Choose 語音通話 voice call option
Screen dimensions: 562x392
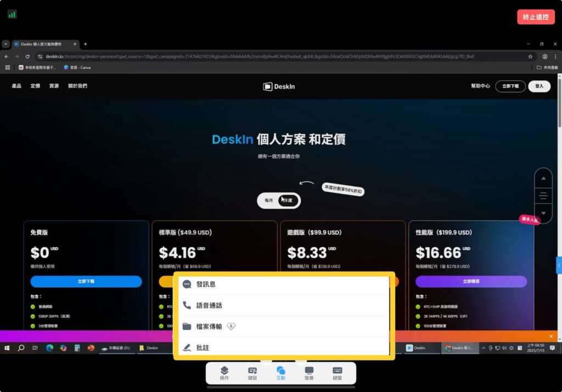pos(284,305)
